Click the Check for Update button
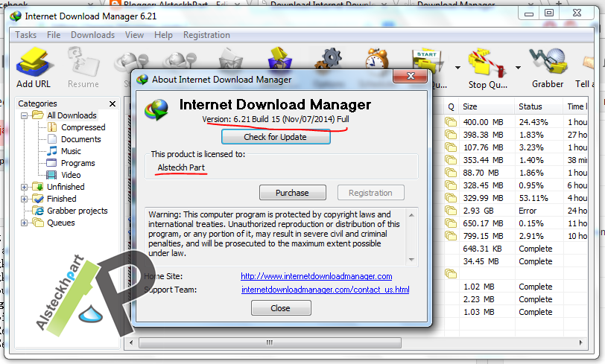The height and width of the screenshot is (364, 605). click(276, 137)
